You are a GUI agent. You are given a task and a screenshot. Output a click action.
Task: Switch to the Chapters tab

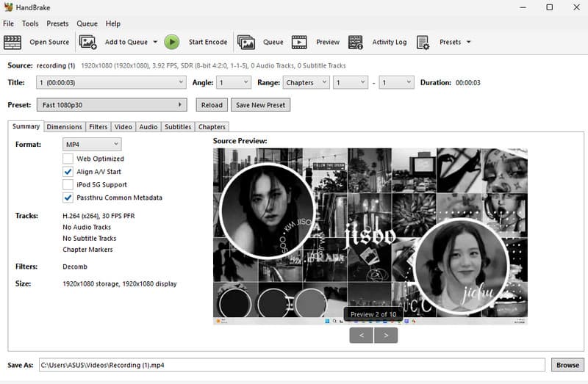(x=212, y=126)
